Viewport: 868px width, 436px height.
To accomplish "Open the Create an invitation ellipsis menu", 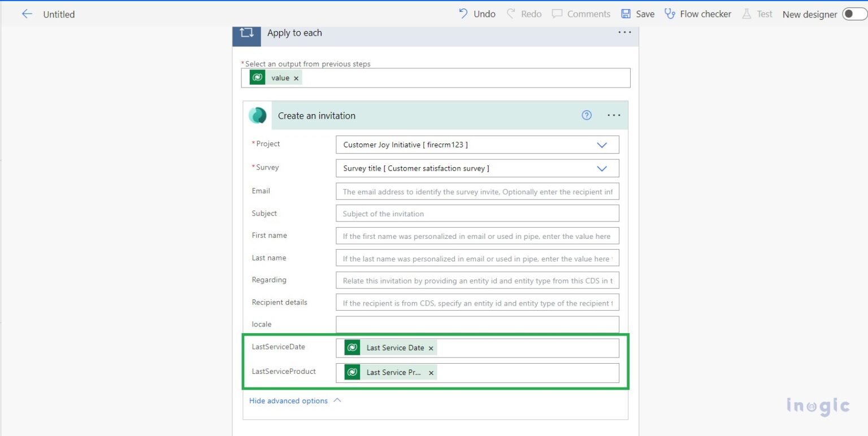I will (x=614, y=115).
